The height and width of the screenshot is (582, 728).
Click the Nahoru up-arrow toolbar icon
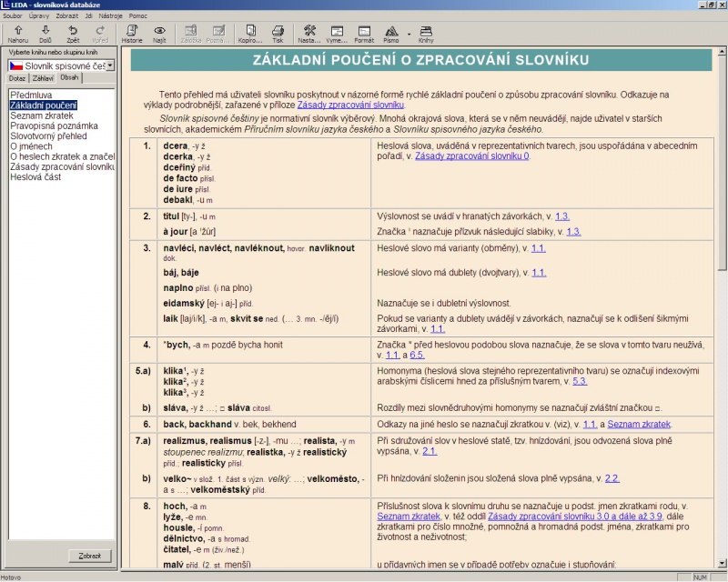18,34
